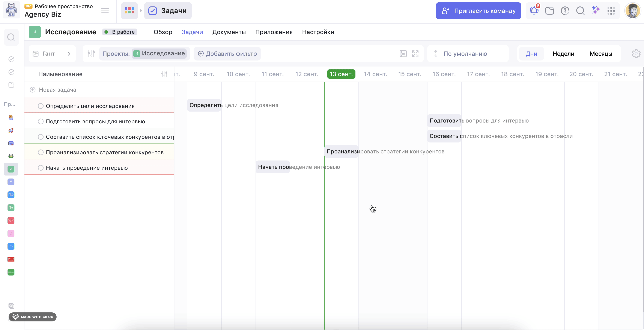Viewport: 644px width, 330px height.
Task: Save the current filter with floppy icon
Action: pyautogui.click(x=403, y=54)
